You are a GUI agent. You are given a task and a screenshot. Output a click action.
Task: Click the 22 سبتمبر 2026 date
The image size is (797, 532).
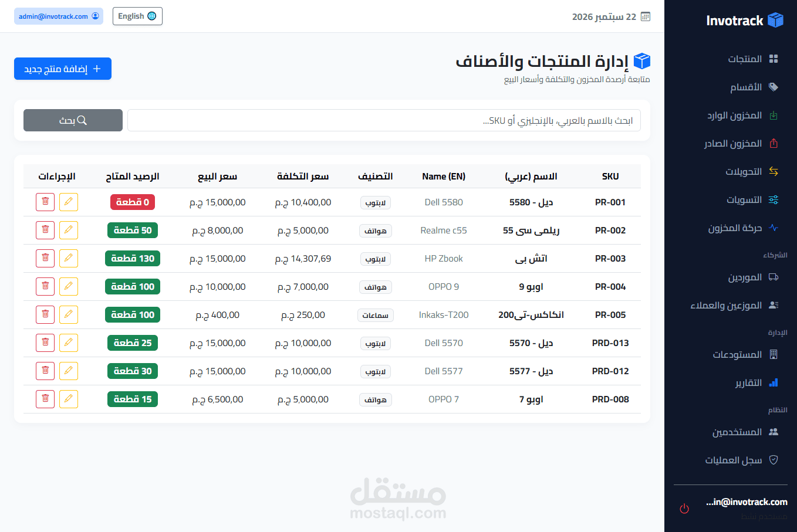point(611,16)
